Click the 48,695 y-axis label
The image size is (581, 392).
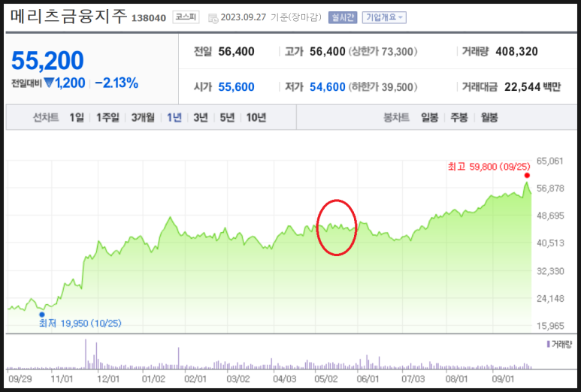click(550, 216)
